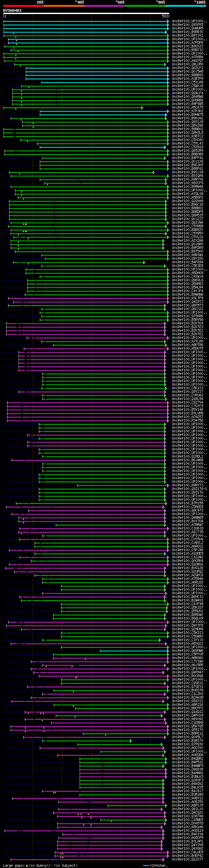The width and height of the screenshot is (209, 868).
Task: Select hit label UniRef100_A5C675
Action: (x=187, y=108)
